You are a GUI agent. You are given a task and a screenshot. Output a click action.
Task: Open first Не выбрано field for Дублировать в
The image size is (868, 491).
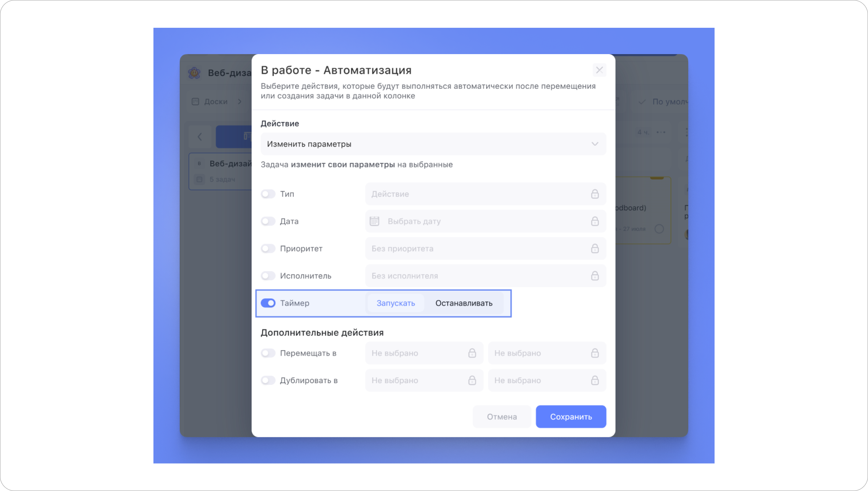click(424, 380)
